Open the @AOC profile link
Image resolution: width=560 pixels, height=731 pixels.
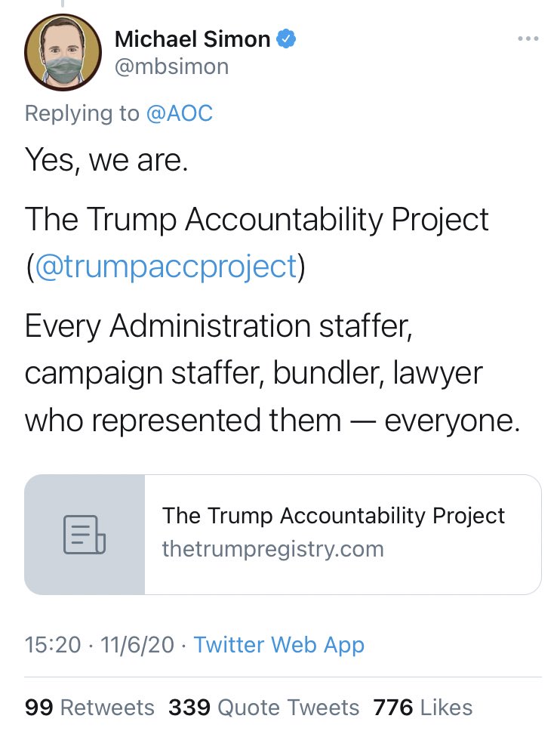click(x=180, y=113)
